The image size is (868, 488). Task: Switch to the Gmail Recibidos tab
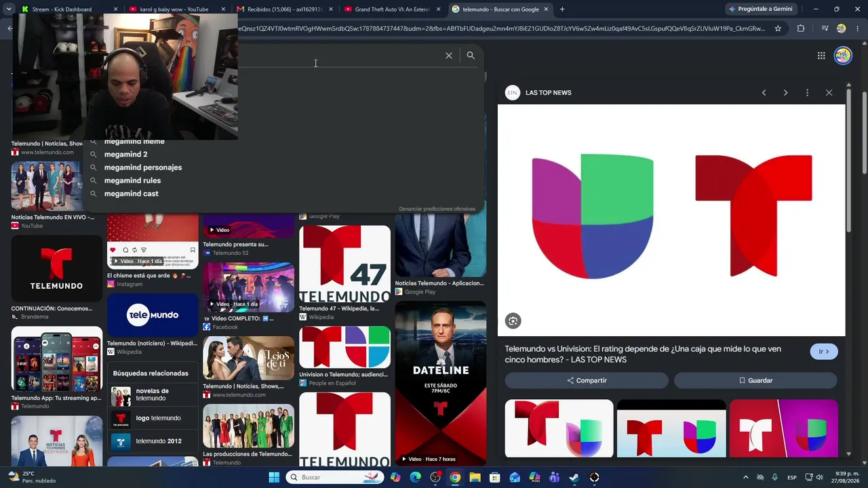285,9
